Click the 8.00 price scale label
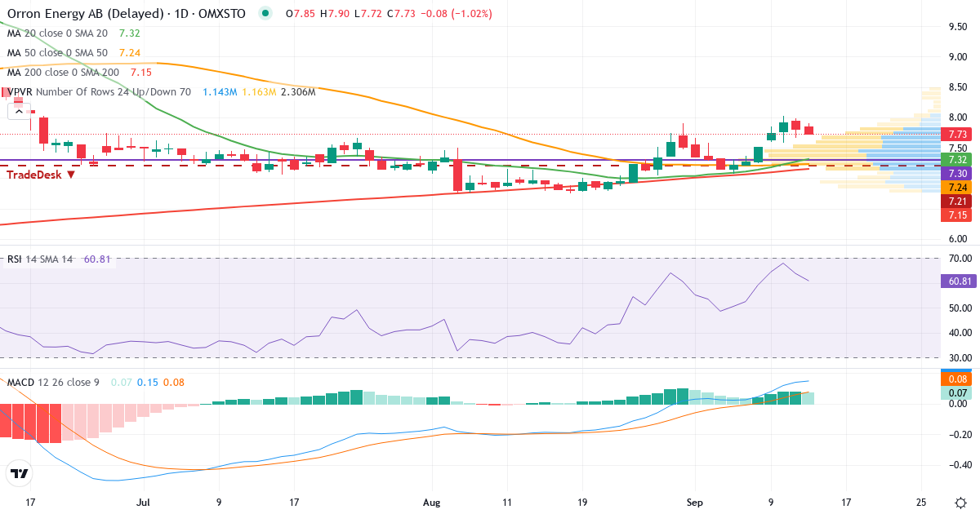Screen dimensions: 980x514 click(x=958, y=117)
